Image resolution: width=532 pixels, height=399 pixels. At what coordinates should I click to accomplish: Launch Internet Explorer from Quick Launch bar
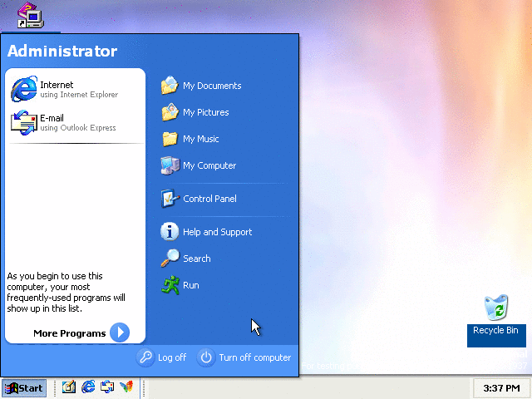pyautogui.click(x=88, y=387)
